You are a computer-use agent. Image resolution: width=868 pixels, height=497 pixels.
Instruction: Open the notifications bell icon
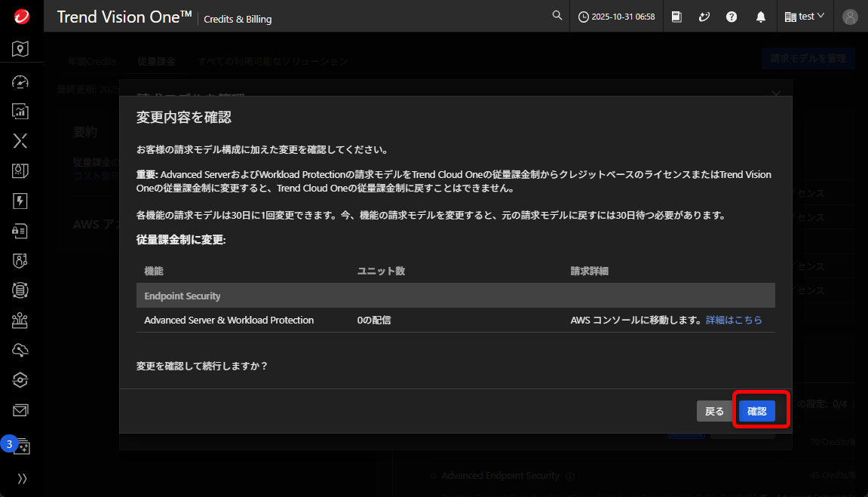pyautogui.click(x=761, y=16)
